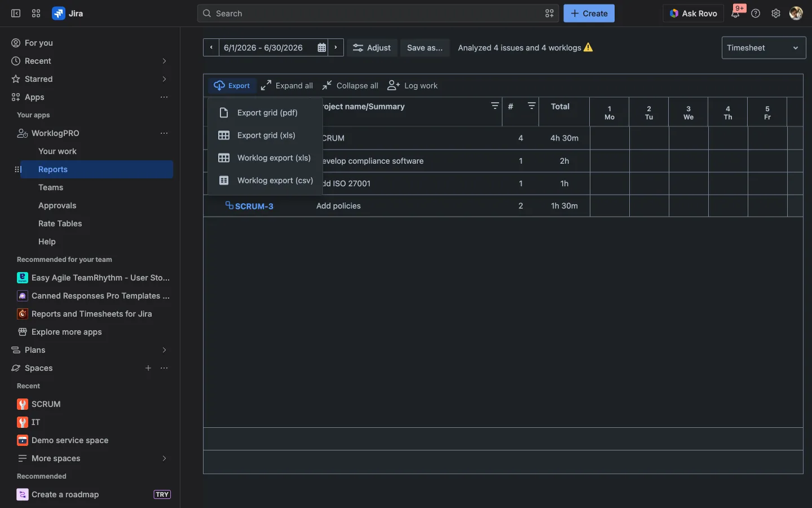Image resolution: width=812 pixels, height=508 pixels.
Task: Click the 1h 30m total for SCRUM-3
Action: 564,206
